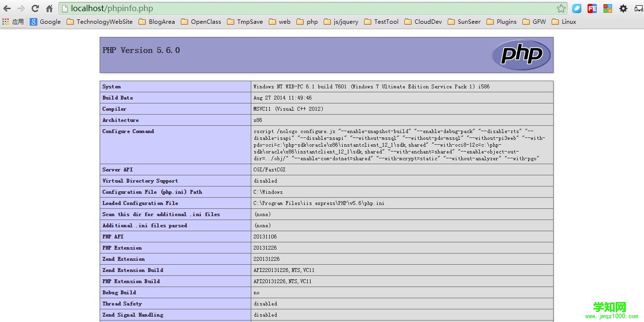This screenshot has width=644, height=322.
Task: Click the browser forward arrow
Action: (x=21, y=8)
